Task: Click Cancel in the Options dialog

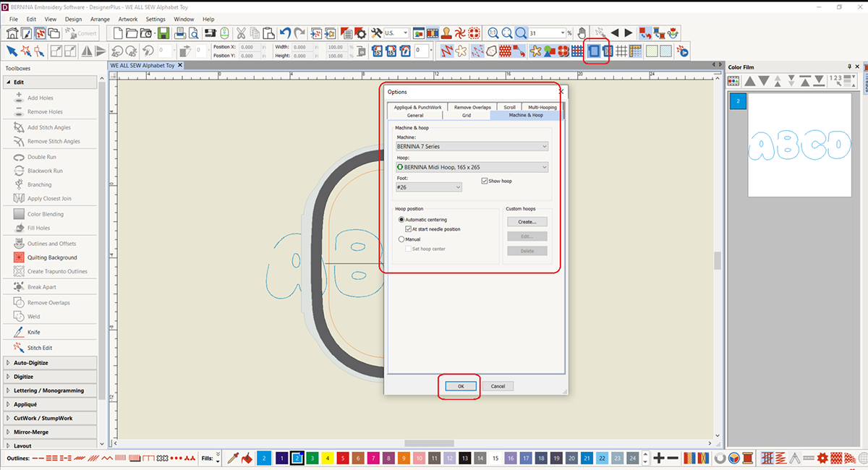Action: (498, 386)
